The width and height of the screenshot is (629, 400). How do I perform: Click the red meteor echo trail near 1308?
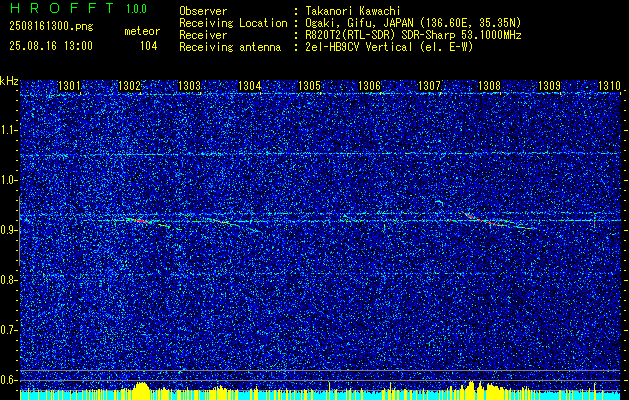(485, 219)
